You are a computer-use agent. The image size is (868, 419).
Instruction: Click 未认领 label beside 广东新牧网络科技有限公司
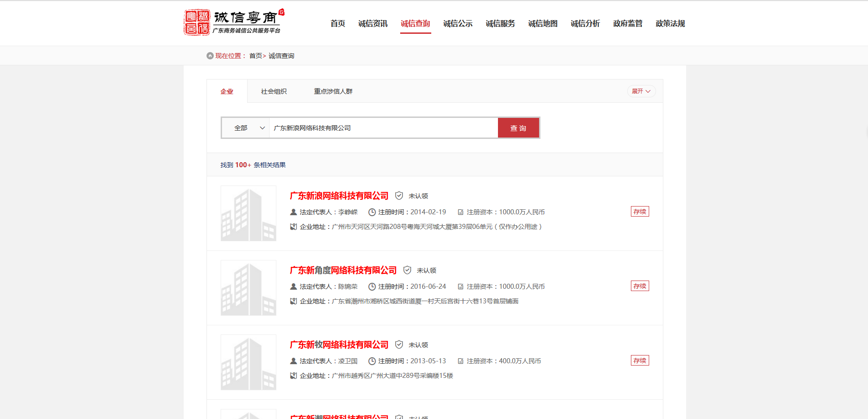[x=418, y=345]
